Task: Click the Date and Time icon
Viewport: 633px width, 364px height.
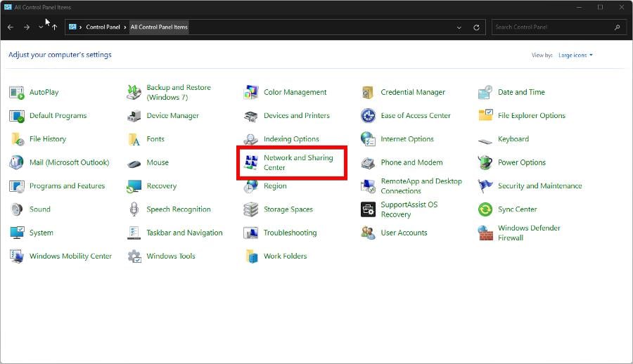Action: click(x=485, y=93)
